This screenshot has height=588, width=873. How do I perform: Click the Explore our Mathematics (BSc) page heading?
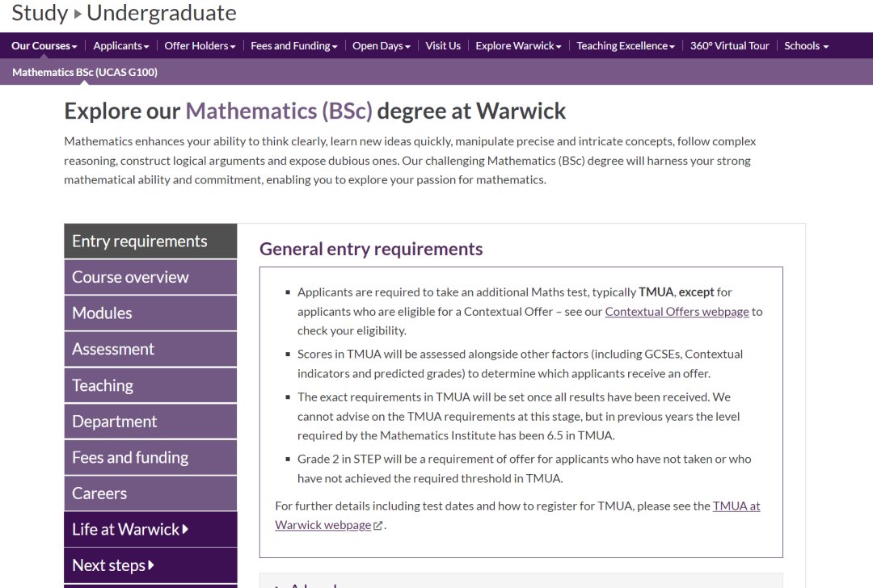point(314,111)
